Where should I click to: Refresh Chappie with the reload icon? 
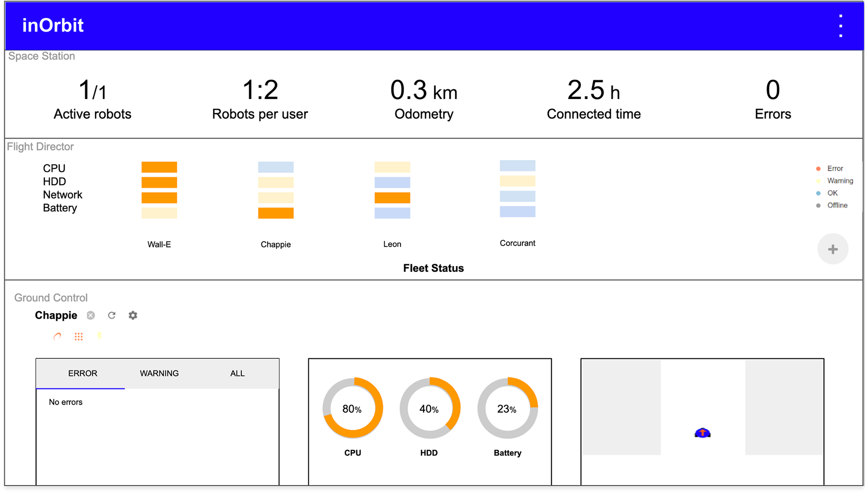point(112,315)
